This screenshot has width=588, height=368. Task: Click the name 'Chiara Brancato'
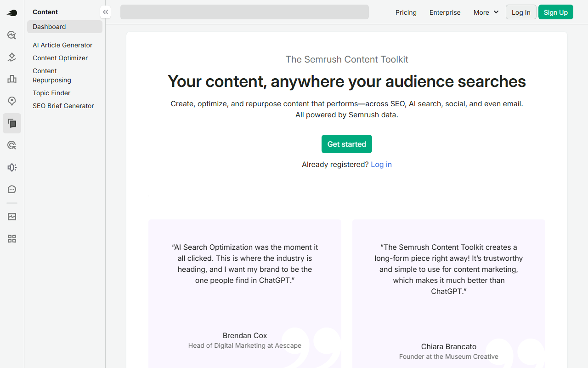pos(449,346)
